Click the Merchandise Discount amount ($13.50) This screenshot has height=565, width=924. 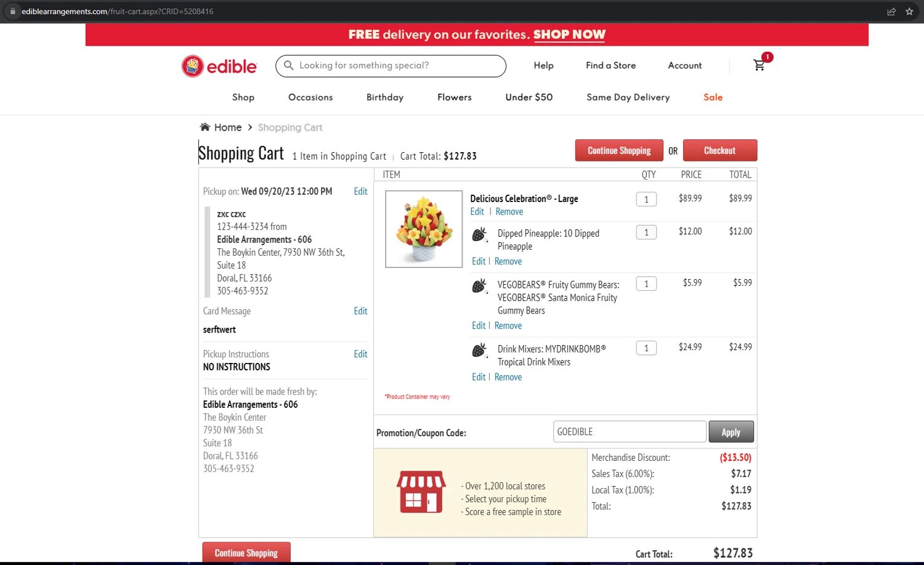coord(736,458)
